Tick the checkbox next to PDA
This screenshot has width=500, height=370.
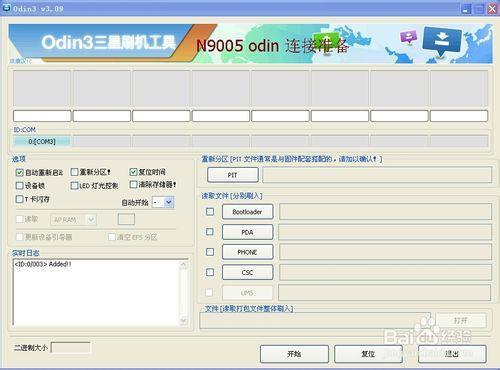(x=210, y=232)
